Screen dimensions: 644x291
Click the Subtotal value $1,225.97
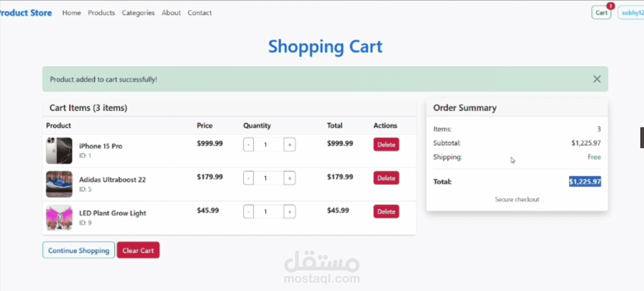[586, 143]
